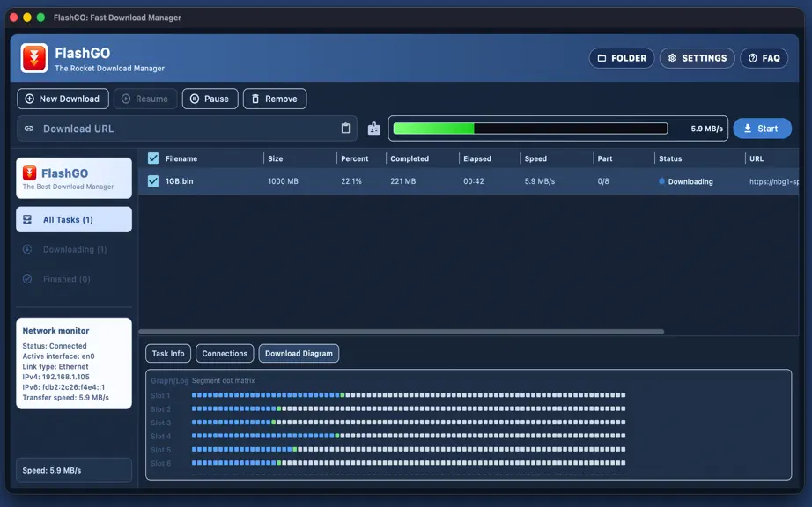812x507 pixels.
Task: Open the FOLDER button
Action: coord(622,58)
